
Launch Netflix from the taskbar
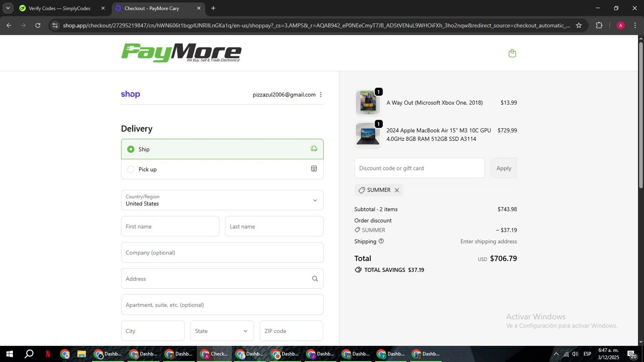tap(48, 354)
